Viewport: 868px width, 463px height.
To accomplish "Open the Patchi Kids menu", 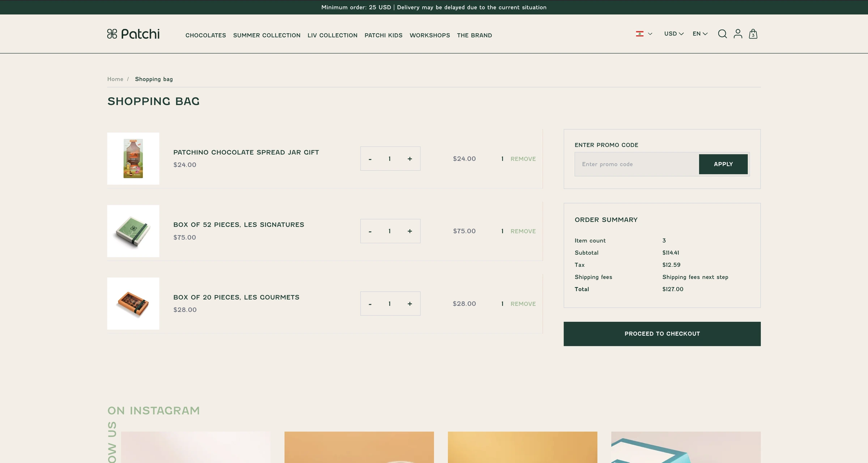I will (x=383, y=35).
